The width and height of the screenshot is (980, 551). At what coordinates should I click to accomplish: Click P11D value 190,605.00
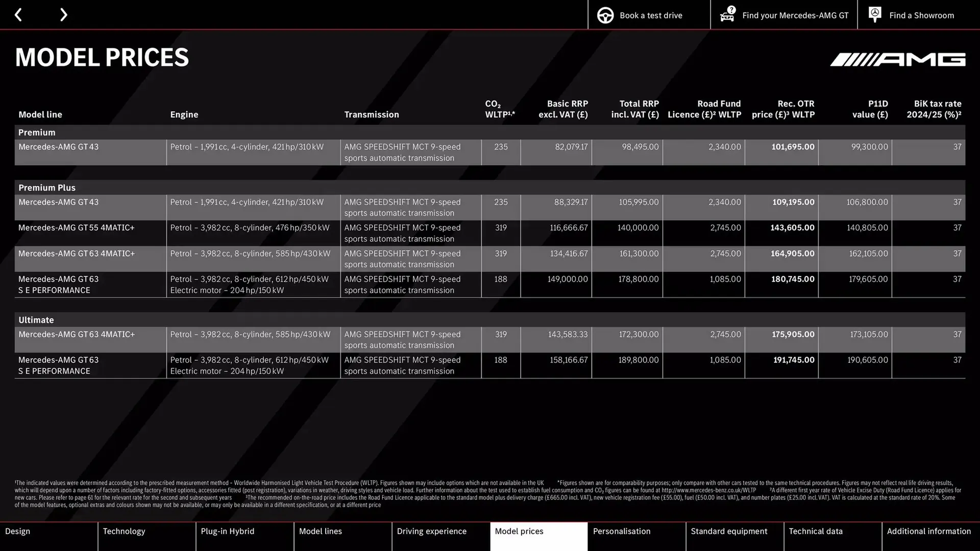868,360
